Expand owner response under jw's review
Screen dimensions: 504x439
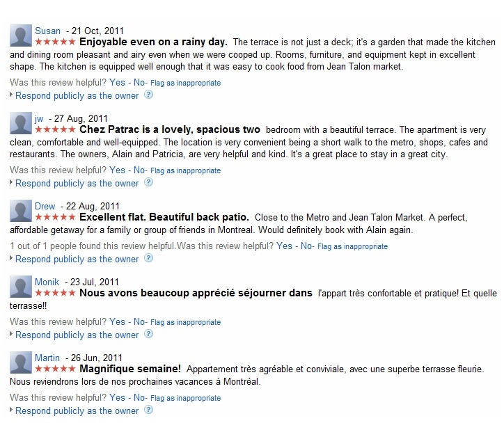point(77,184)
